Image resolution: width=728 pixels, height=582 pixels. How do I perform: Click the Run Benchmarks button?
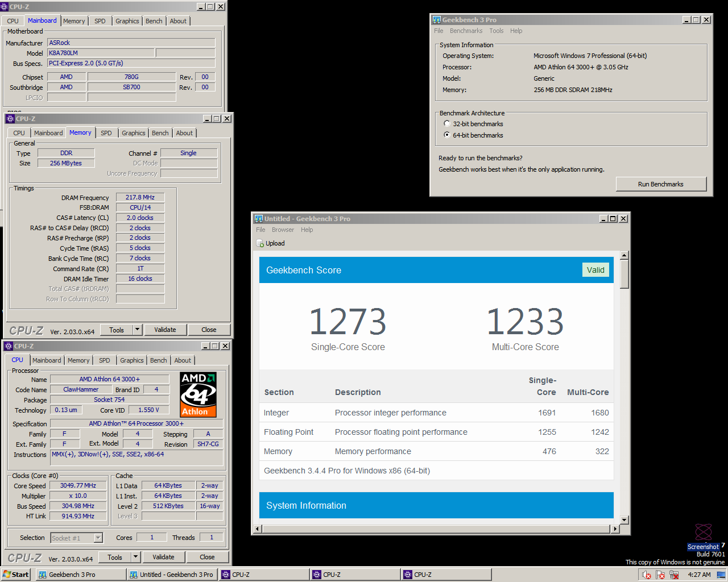(x=661, y=184)
